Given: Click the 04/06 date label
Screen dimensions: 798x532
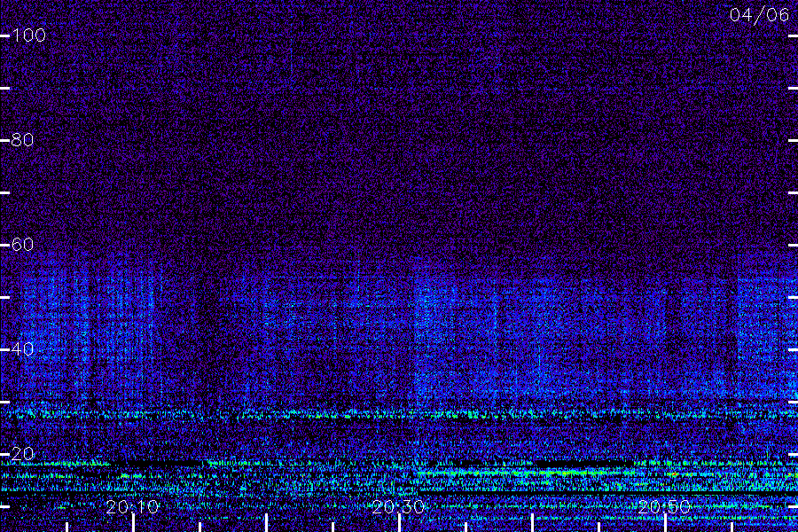Looking at the screenshot, I should 759,15.
